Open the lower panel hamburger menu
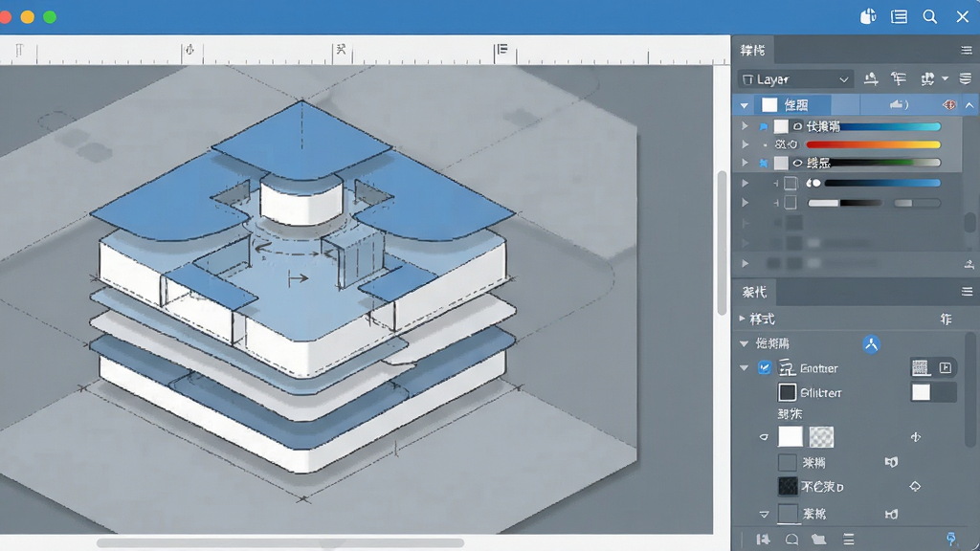The image size is (980, 551). [x=967, y=291]
